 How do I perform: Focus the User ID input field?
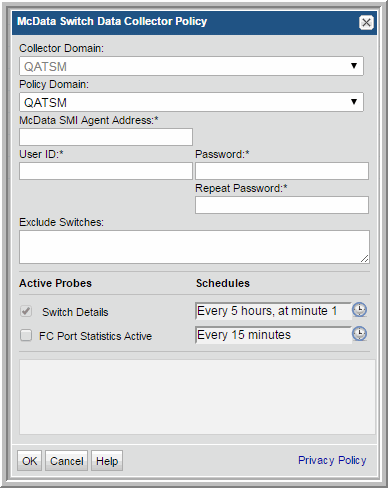click(x=106, y=171)
